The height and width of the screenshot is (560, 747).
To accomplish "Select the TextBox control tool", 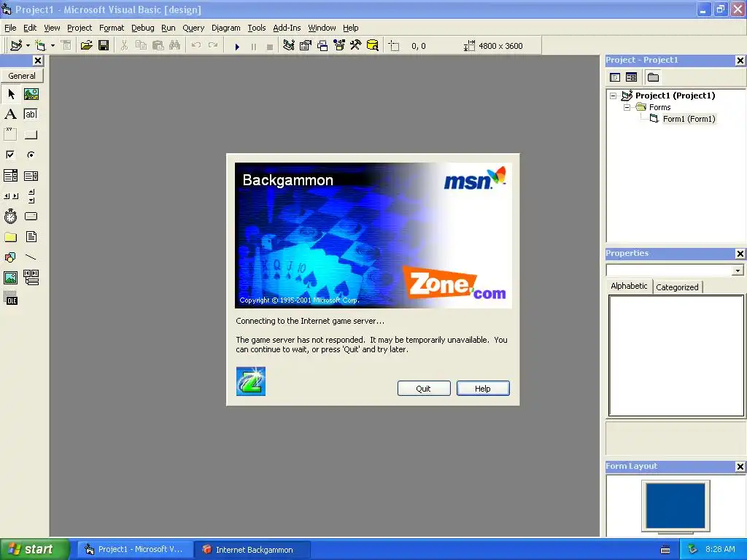I will 31,114.
